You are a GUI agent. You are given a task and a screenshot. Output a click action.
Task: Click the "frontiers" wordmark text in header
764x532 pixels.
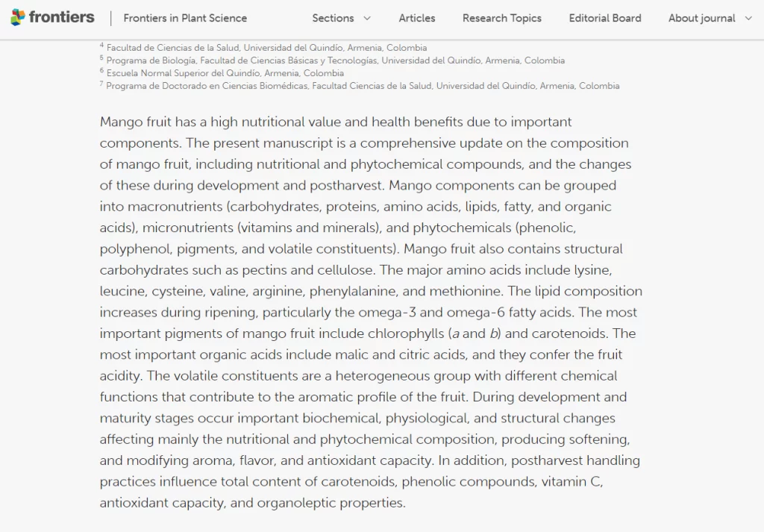click(x=62, y=17)
